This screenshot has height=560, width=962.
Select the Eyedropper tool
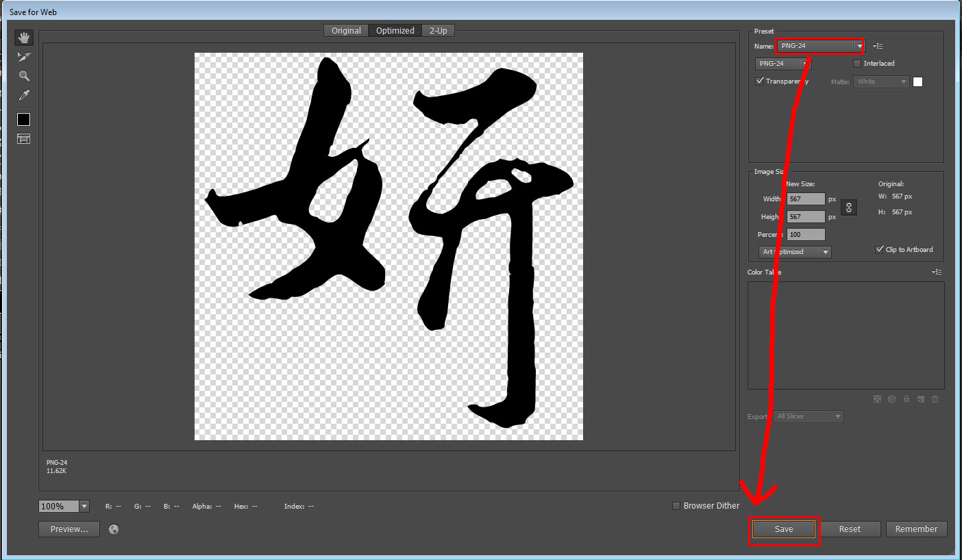tap(24, 95)
